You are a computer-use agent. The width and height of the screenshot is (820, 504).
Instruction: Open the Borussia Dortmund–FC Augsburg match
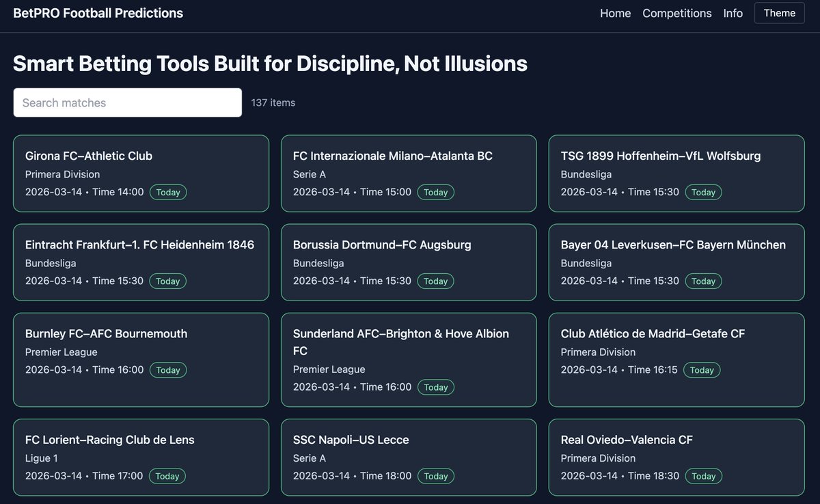(x=409, y=262)
